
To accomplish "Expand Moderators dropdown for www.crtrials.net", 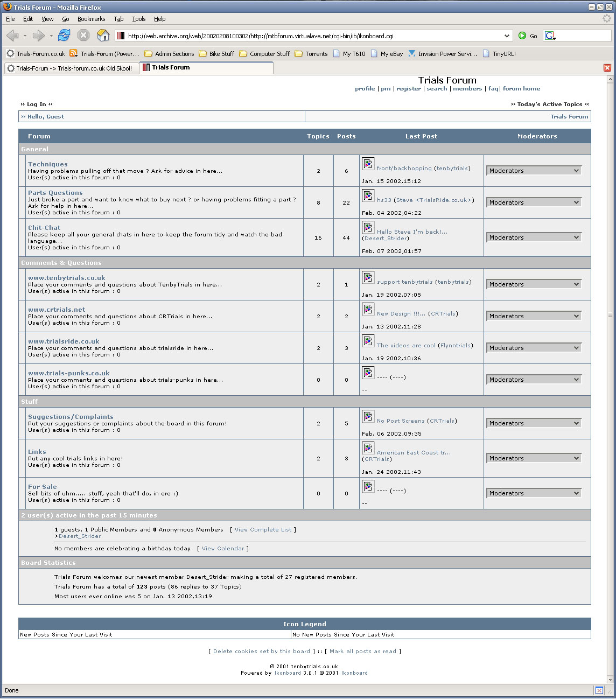I will (x=534, y=316).
